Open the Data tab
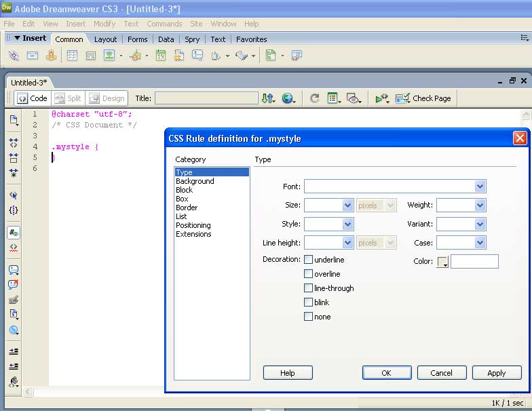Viewport: 532px width, 411px height. tap(166, 39)
